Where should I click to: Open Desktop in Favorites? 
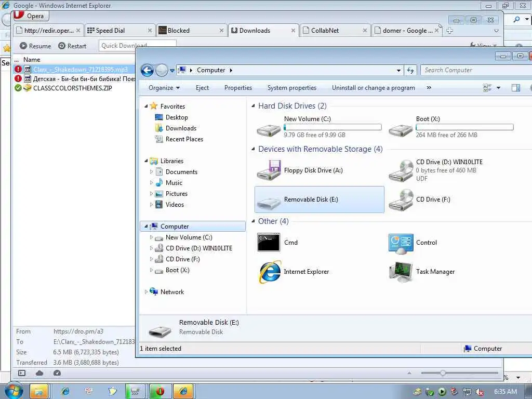(177, 117)
